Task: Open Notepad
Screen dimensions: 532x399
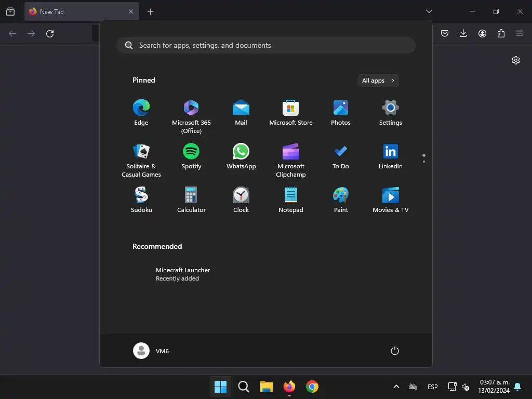Action: click(291, 200)
